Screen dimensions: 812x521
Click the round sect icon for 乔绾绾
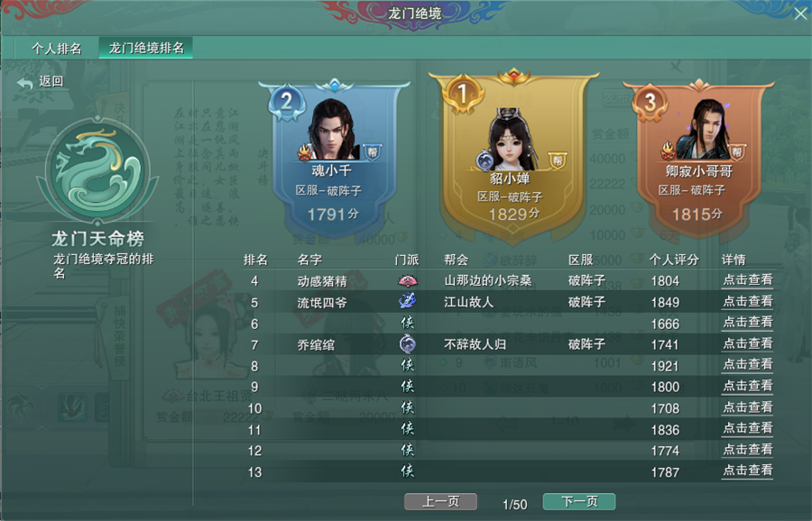[x=408, y=343]
